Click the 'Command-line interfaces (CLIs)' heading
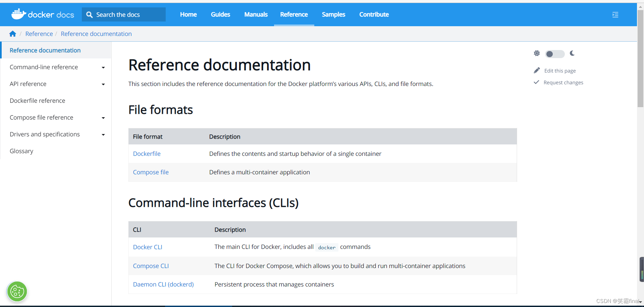 pos(213,203)
